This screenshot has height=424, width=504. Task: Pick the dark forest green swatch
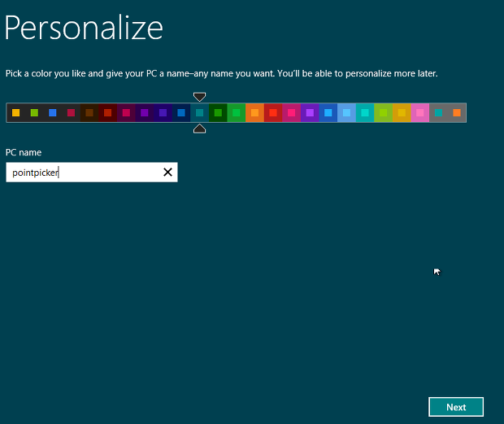tap(218, 112)
